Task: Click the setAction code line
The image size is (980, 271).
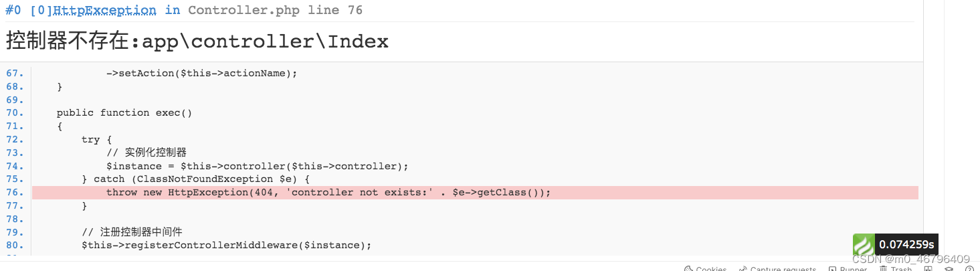Action: click(201, 73)
